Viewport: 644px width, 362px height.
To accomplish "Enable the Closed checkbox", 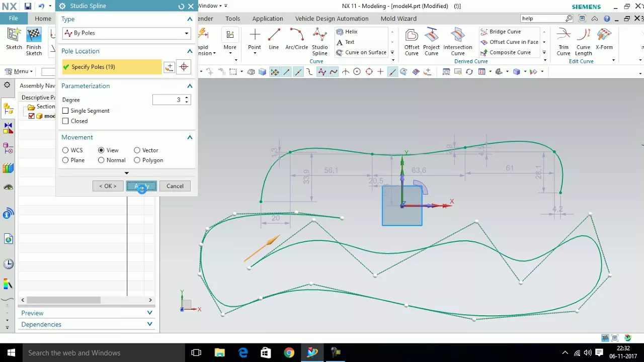I will tap(65, 121).
